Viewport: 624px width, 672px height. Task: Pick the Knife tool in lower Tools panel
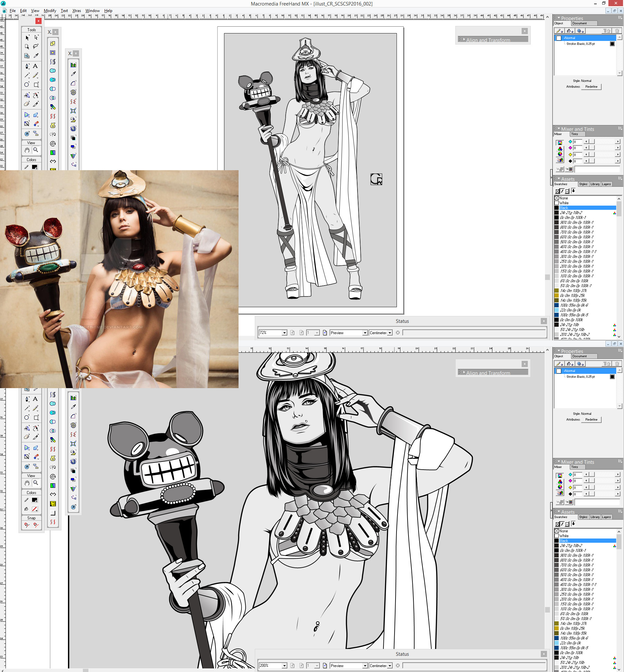36,437
